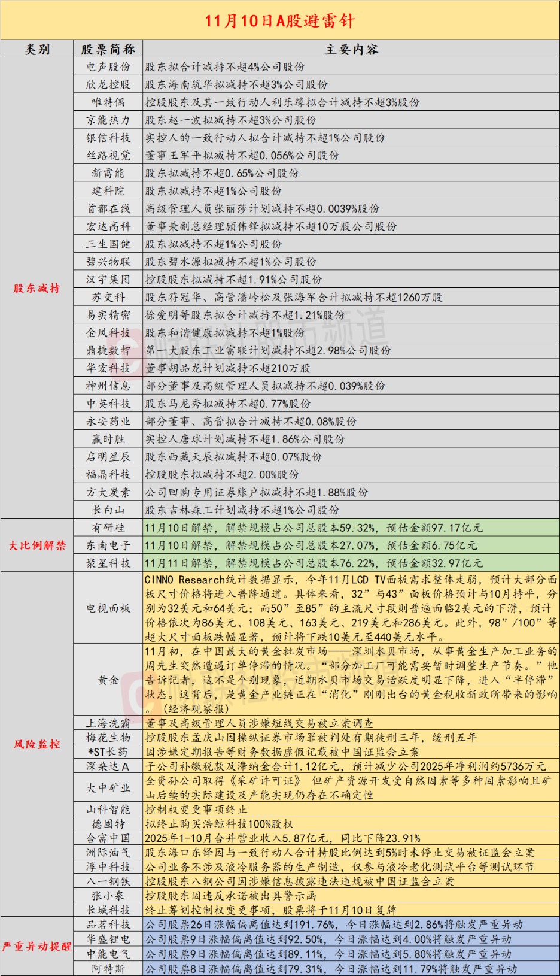Click the 主要内容 column header

pos(351,49)
